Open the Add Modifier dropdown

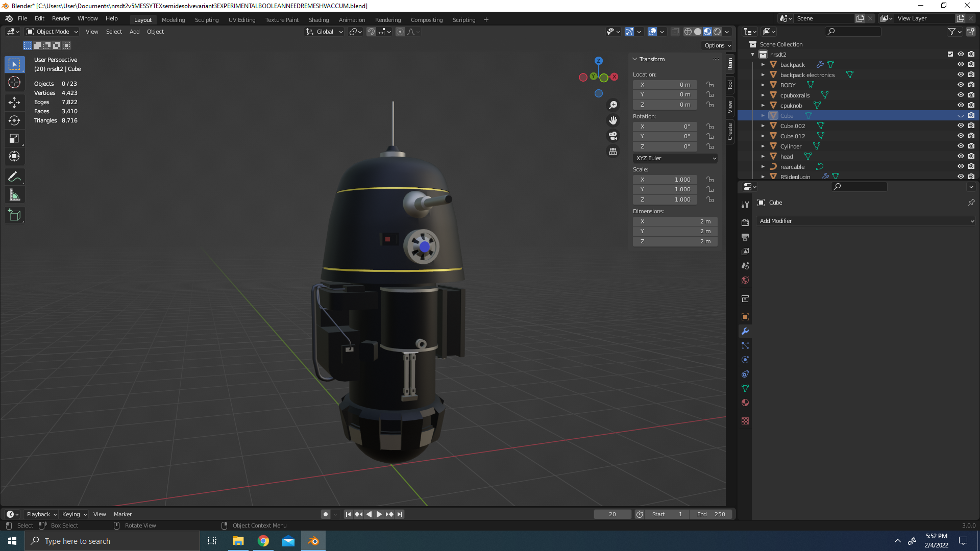[866, 221]
